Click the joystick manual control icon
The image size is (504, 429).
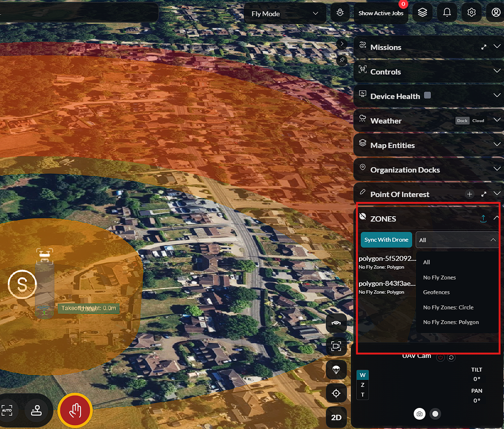[36, 410]
